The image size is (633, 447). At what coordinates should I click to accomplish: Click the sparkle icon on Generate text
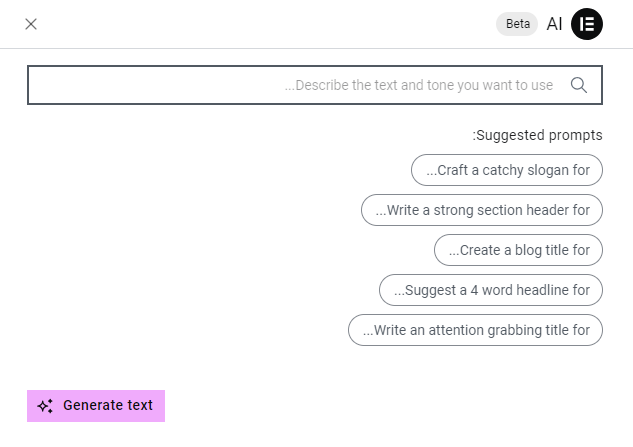coord(45,406)
